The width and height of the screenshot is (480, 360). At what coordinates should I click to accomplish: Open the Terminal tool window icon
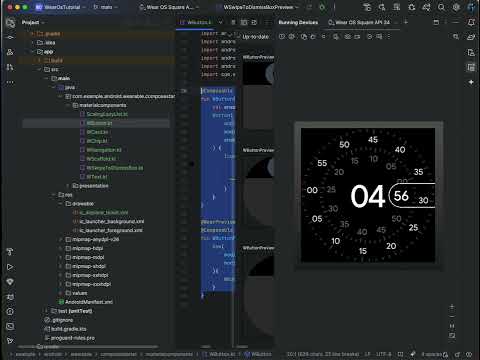point(10,326)
